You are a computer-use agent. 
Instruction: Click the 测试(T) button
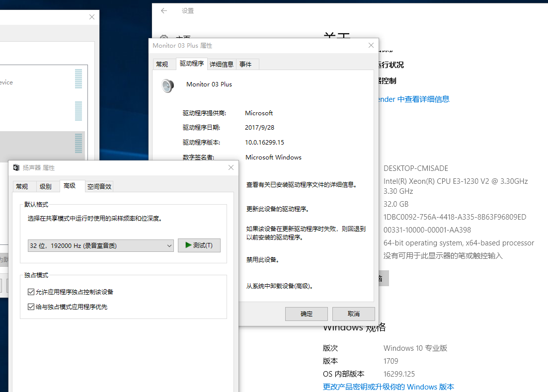coord(199,245)
